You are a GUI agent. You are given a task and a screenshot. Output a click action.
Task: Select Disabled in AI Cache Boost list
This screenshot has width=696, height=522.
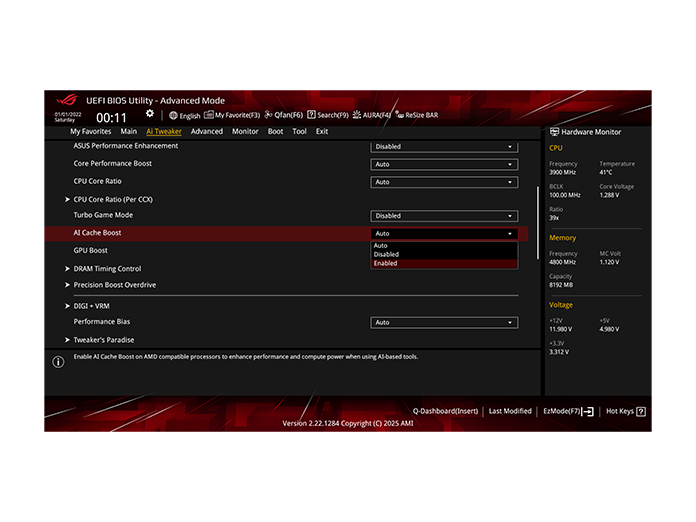444,254
